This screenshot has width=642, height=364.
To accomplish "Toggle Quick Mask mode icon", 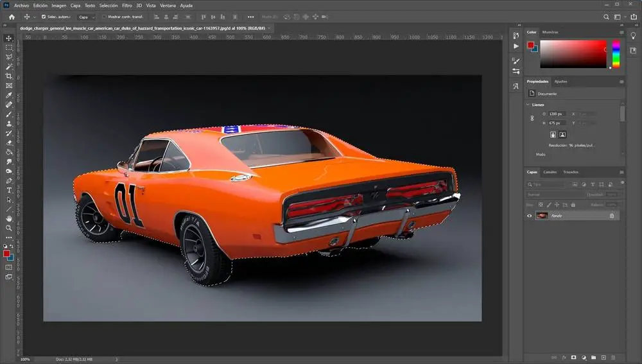I will 9,267.
